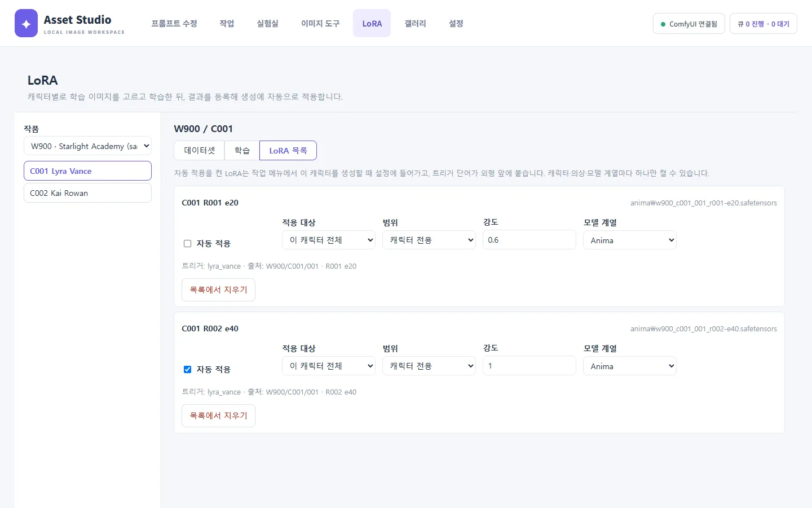Screen dimensions: 812x508
Task: Open 범위 dropdown for R001 e20
Action: tap(429, 240)
